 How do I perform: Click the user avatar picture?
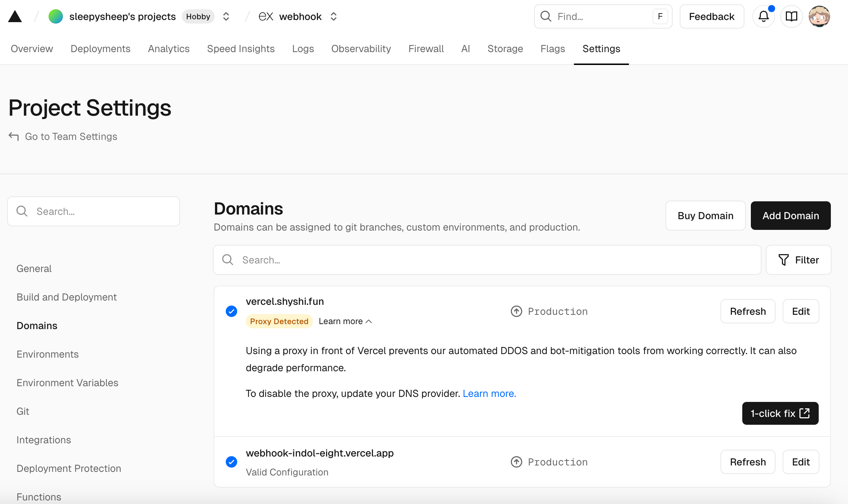(x=819, y=16)
